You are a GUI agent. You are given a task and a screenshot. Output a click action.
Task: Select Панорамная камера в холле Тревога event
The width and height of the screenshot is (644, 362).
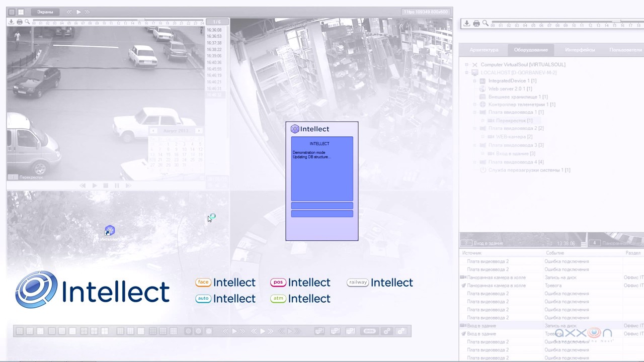point(551,286)
